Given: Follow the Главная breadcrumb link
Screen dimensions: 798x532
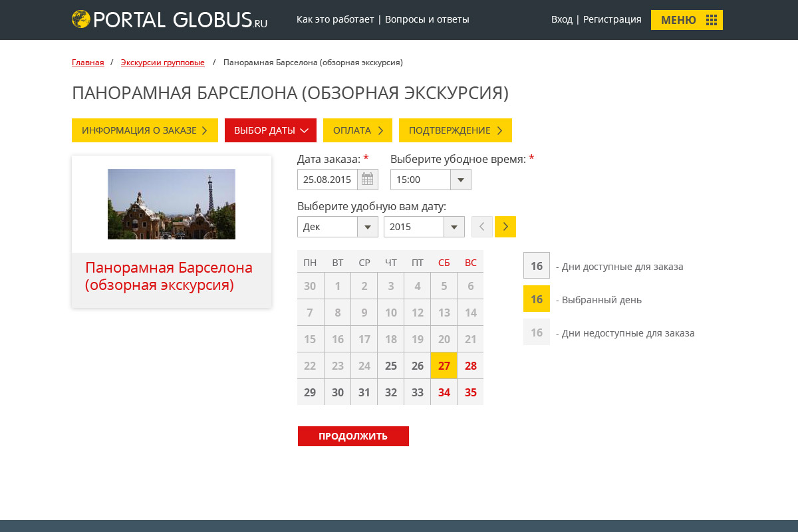Looking at the screenshot, I should [x=88, y=63].
